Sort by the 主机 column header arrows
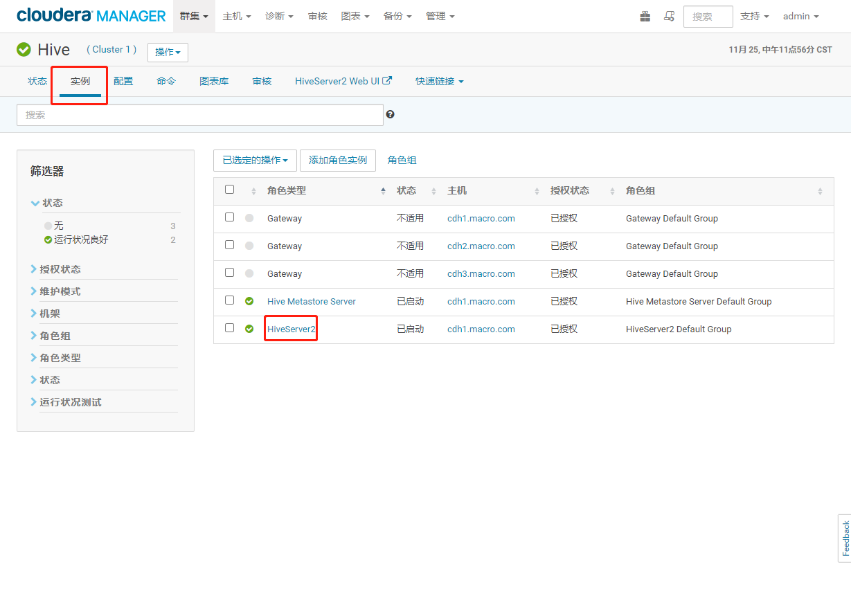Image resolution: width=851 pixels, height=616 pixels. pos(537,191)
